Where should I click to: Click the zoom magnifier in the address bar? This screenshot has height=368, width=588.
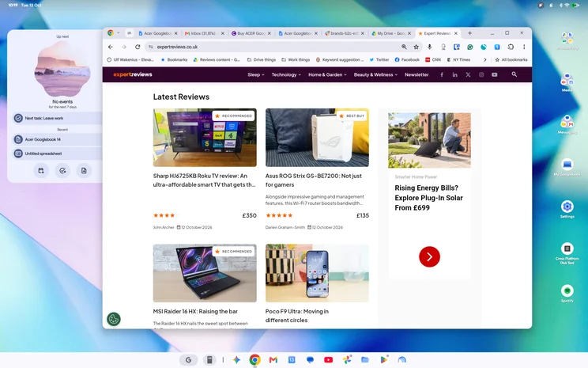tap(405, 47)
